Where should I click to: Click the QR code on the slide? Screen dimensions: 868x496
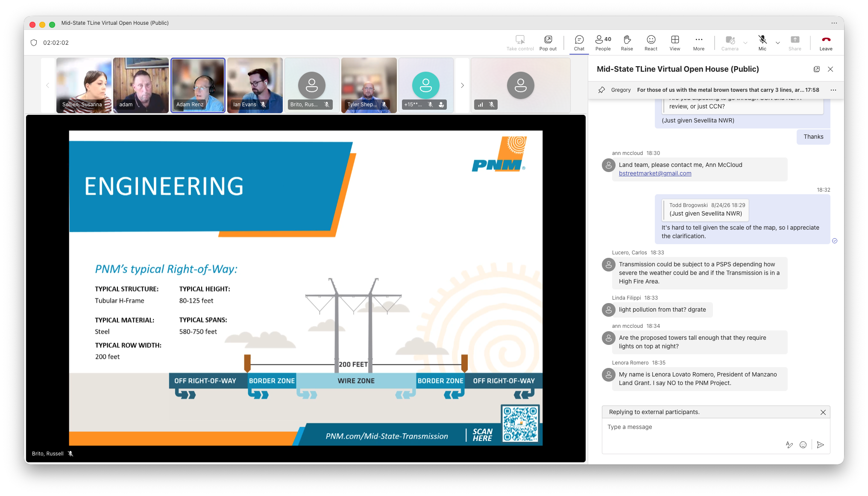(520, 424)
